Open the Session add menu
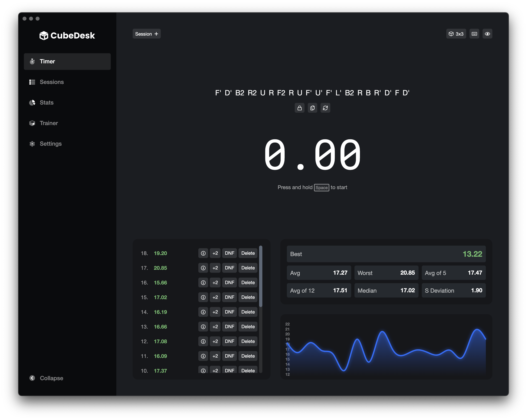 pyautogui.click(x=146, y=34)
